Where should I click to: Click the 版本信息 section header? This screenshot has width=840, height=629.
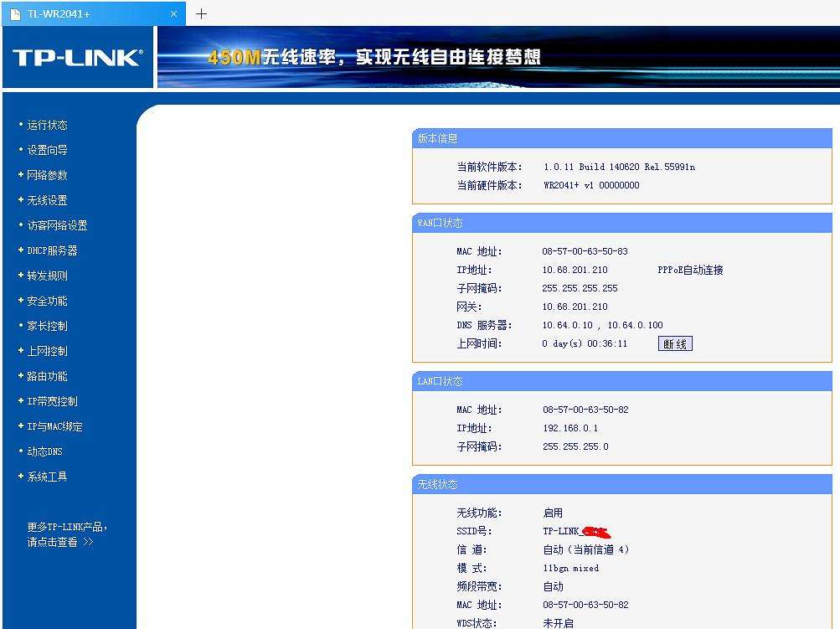[x=622, y=139]
